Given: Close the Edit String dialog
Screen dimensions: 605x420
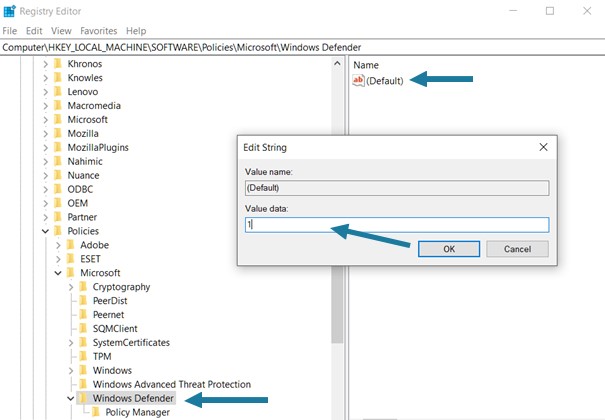Looking at the screenshot, I should coord(543,147).
